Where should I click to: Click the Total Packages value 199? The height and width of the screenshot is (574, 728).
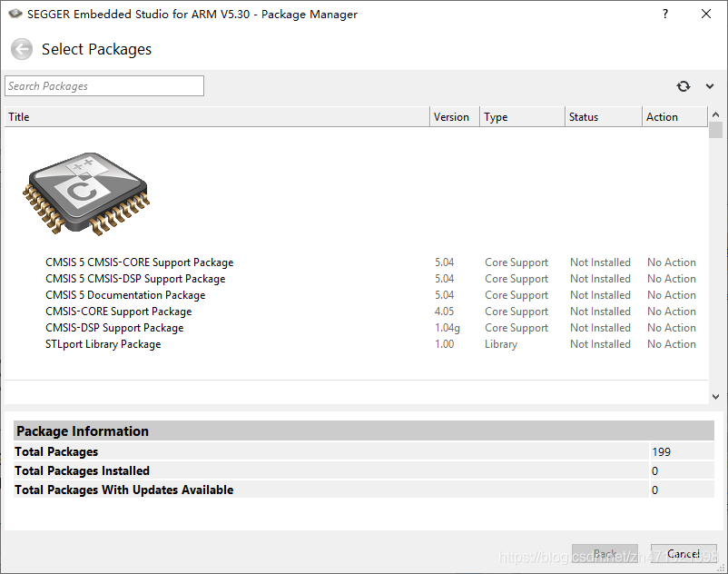pyautogui.click(x=661, y=452)
